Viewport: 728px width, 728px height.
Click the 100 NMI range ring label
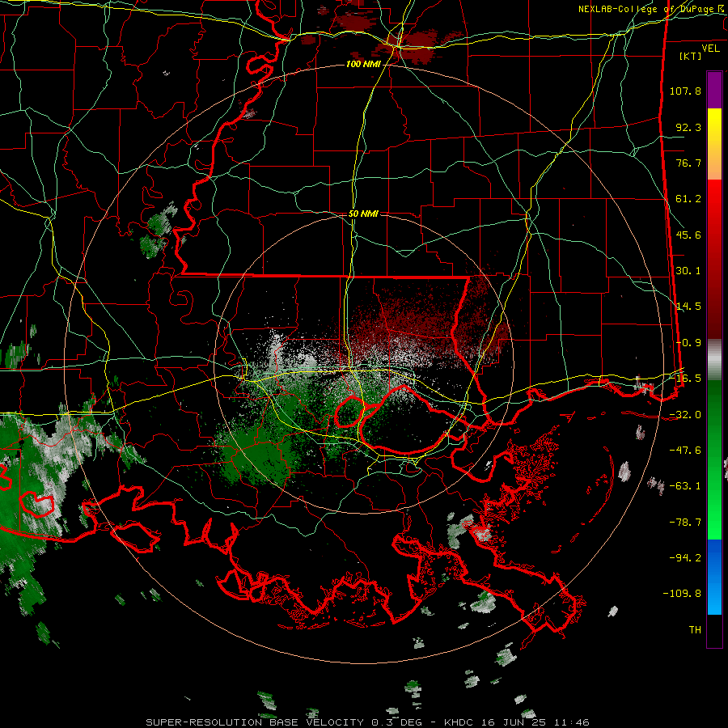coord(363,64)
